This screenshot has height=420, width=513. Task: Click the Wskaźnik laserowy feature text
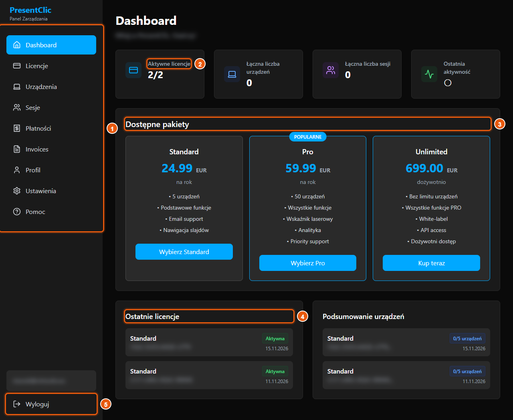pos(308,219)
